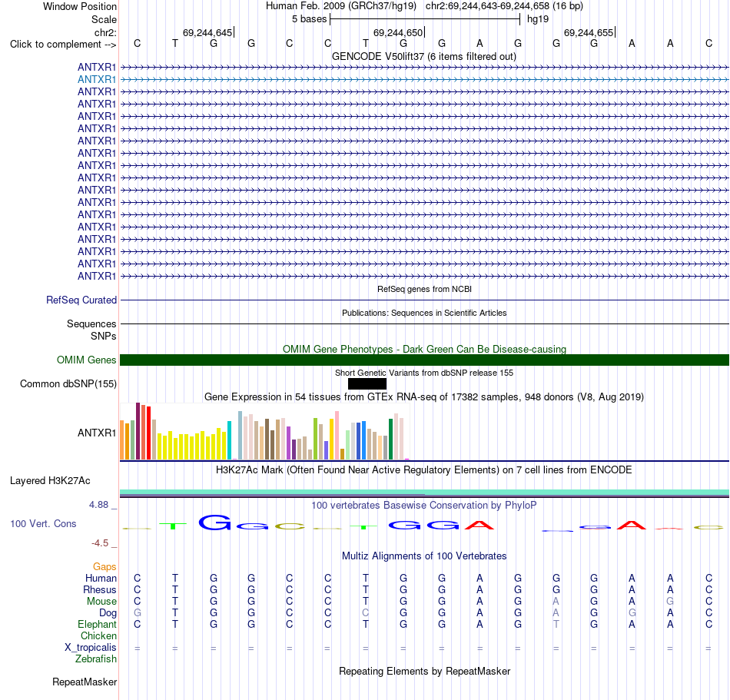Viewport: 730px width, 700px height.
Task: Open the GENCODE V50lift37 track title
Action: pyautogui.click(x=424, y=56)
